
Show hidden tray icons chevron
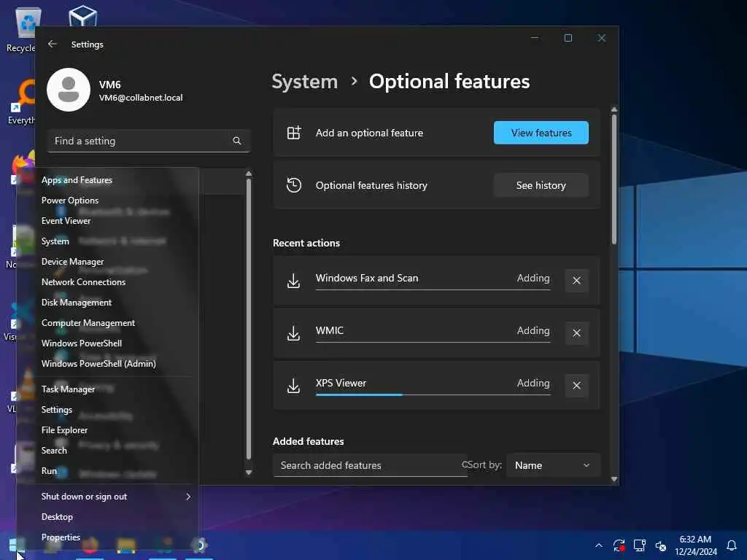coord(599,545)
